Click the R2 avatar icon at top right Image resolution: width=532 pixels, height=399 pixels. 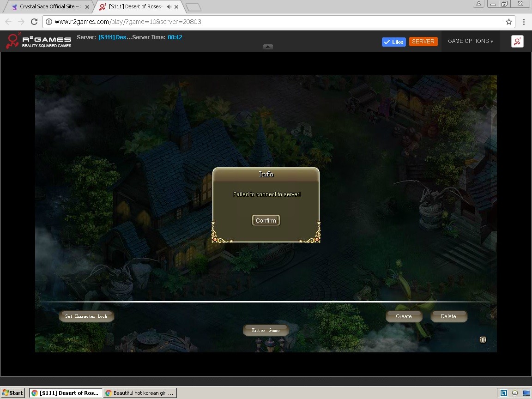tap(517, 42)
